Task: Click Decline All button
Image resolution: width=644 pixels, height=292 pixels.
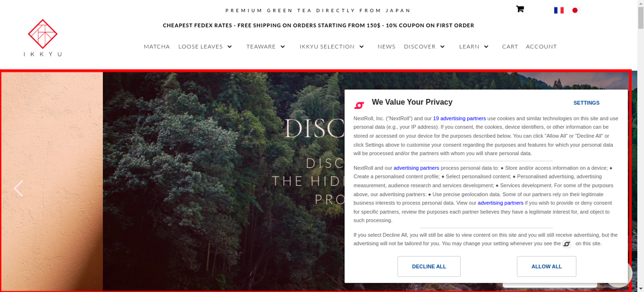Action: point(429,266)
